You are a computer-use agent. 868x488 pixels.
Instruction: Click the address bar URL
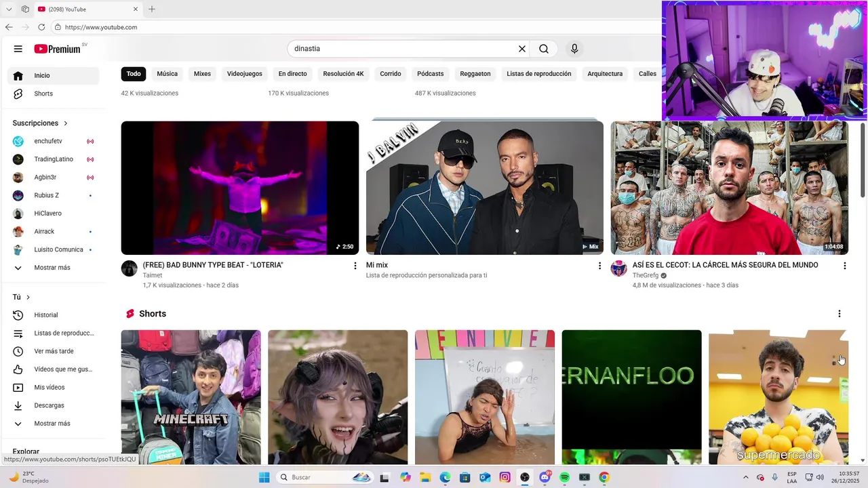(x=101, y=27)
